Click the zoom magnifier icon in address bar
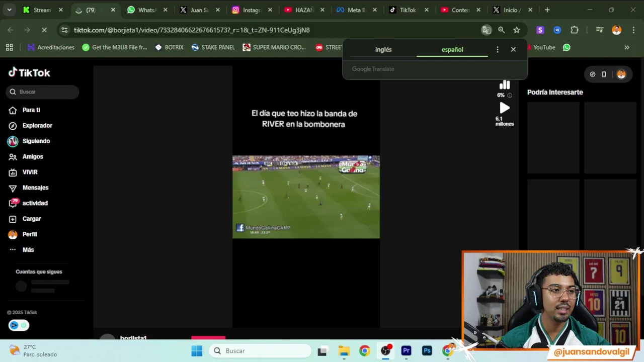This screenshot has height=362, width=644. click(501, 30)
